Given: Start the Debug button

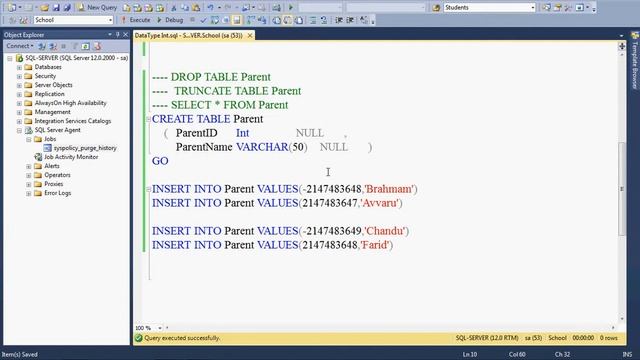Looking at the screenshot, I should pyautogui.click(x=170, y=20).
